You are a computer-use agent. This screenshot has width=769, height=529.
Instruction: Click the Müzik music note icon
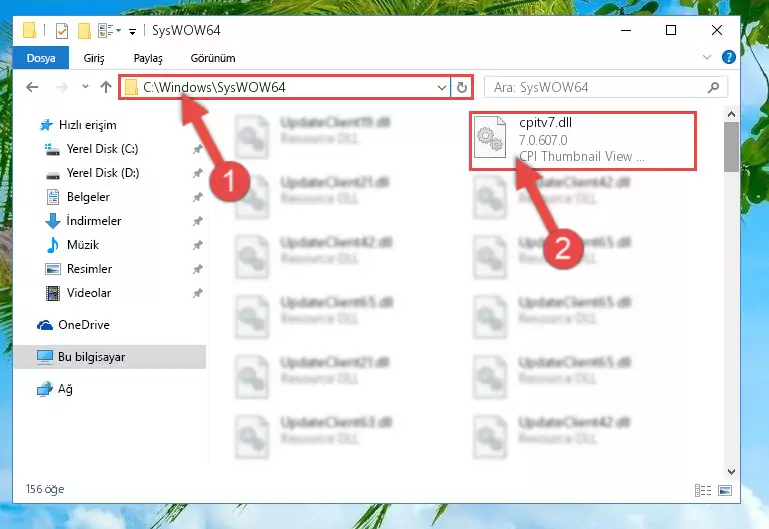52,245
